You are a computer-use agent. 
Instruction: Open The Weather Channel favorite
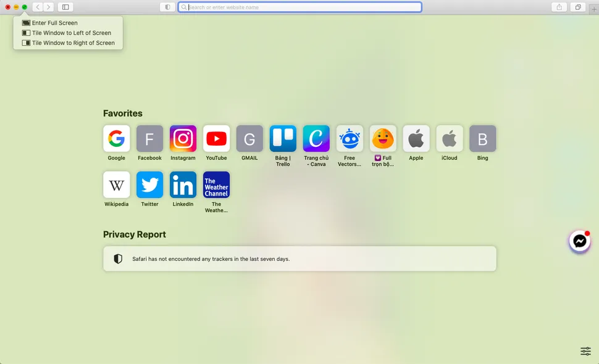[216, 184]
